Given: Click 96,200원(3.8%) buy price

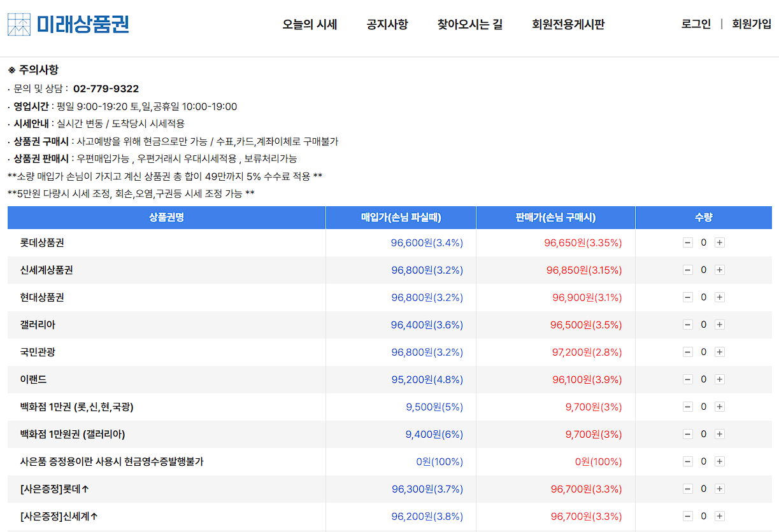Looking at the screenshot, I should click(x=427, y=516).
